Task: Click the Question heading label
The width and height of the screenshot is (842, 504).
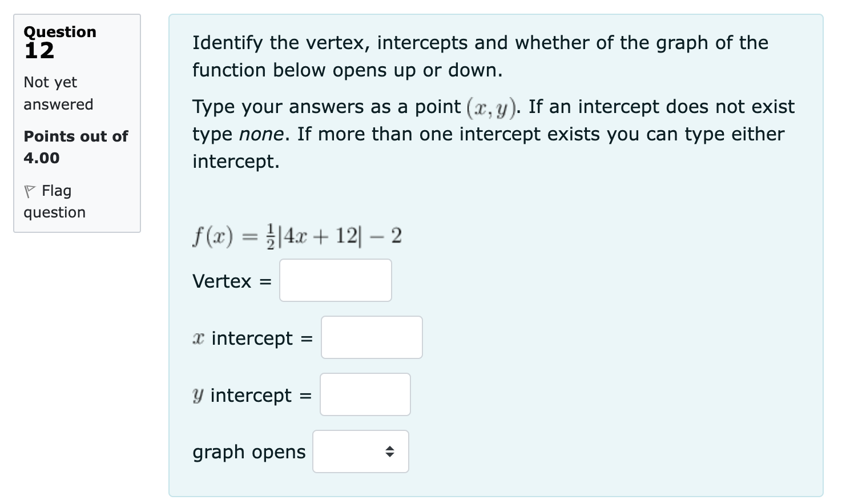Action: click(60, 32)
